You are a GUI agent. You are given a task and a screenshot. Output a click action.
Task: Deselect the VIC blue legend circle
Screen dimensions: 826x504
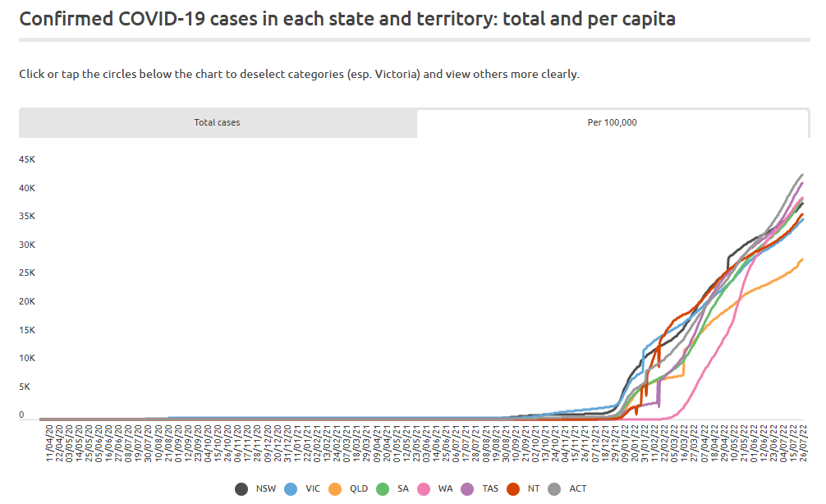click(291, 489)
